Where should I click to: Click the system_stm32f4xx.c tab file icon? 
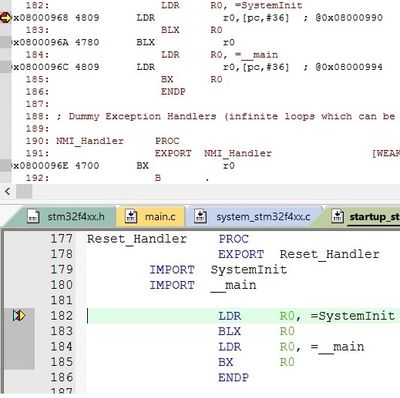[x=201, y=216]
